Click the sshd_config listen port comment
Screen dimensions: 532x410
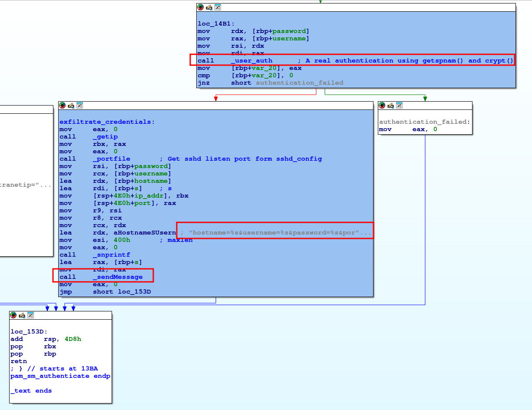coord(241,159)
